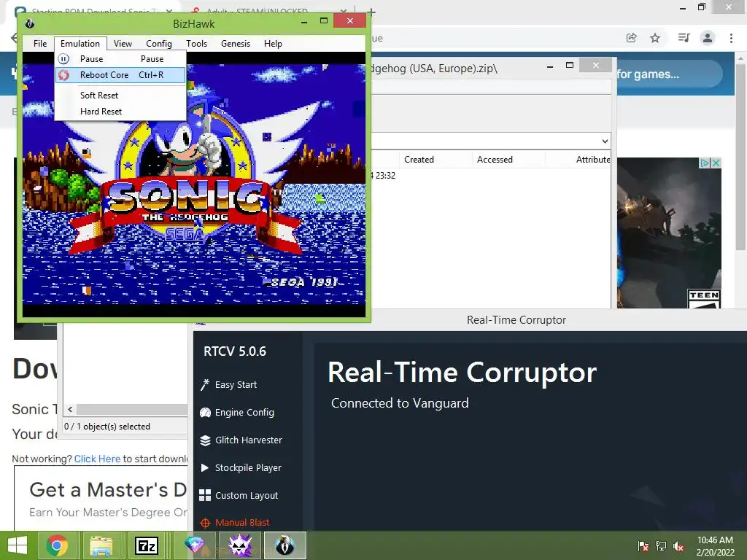Open Stockpile Player in RTCV sidebar
Image resolution: width=747 pixels, height=560 pixels.
pos(241,467)
